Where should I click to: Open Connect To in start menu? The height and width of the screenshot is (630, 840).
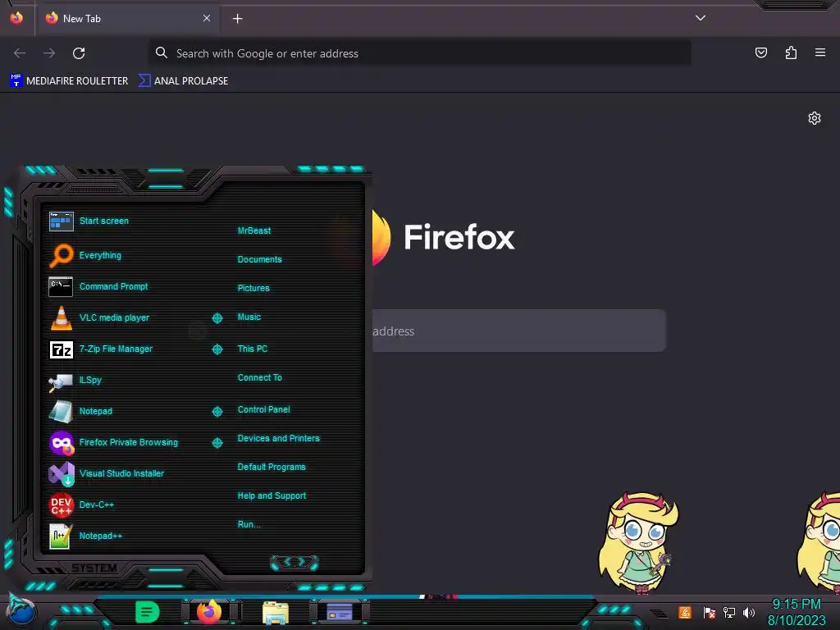coord(259,377)
